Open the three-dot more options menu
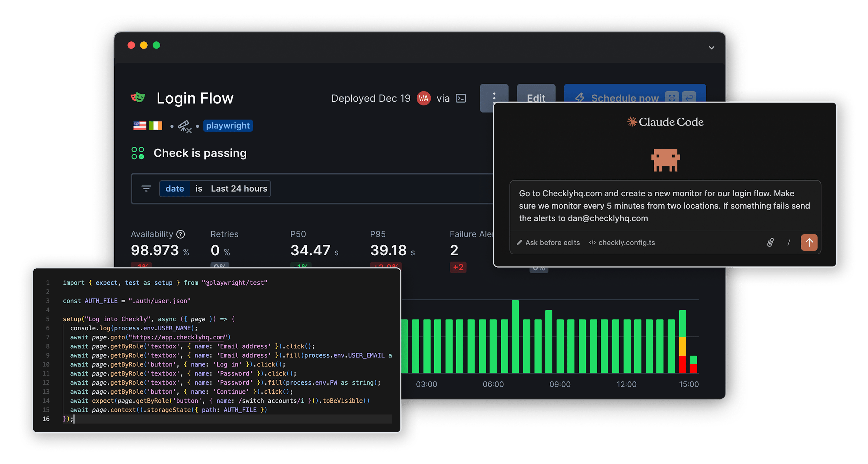The height and width of the screenshot is (464, 868). click(494, 96)
